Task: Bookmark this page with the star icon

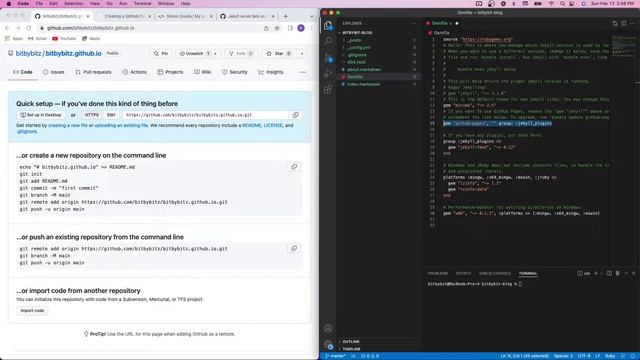Action: pos(277,28)
